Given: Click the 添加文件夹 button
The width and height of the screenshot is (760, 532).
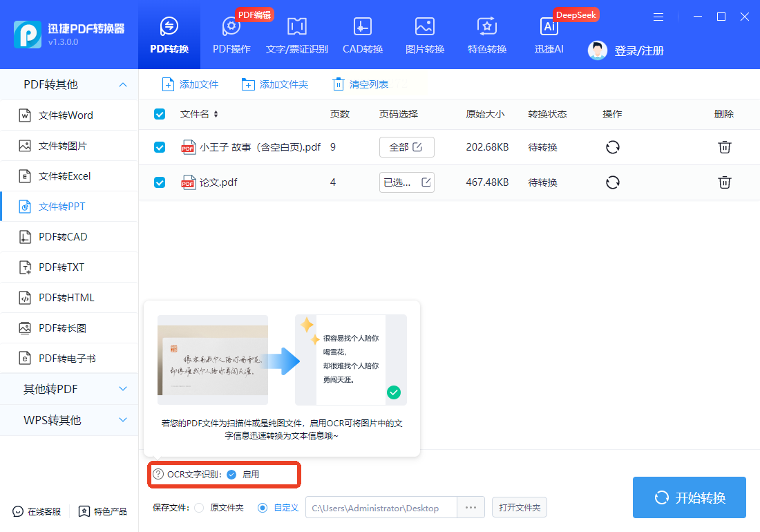Looking at the screenshot, I should point(275,84).
